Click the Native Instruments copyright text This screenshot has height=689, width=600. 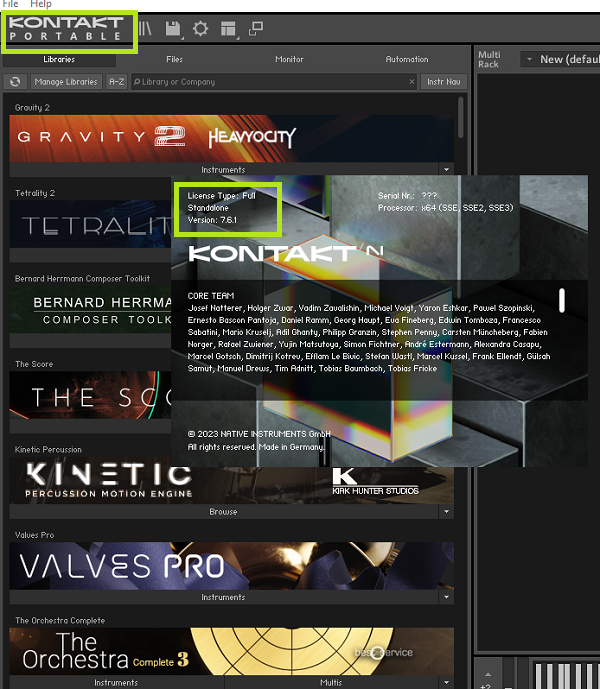click(259, 434)
